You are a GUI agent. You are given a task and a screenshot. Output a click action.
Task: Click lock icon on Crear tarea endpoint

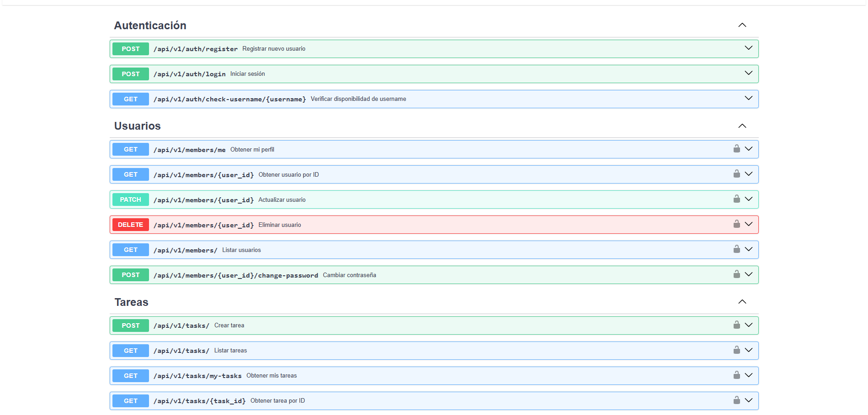(736, 325)
